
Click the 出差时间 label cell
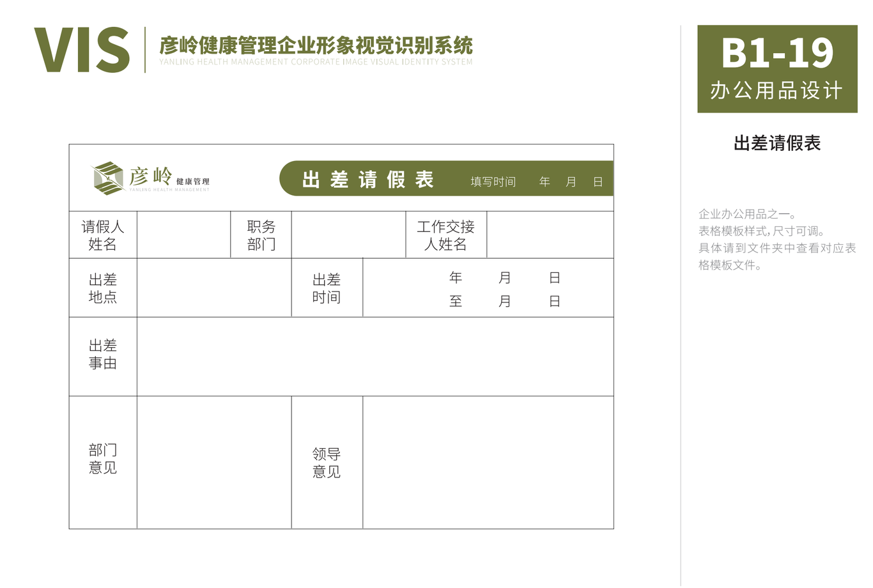[x=327, y=288]
